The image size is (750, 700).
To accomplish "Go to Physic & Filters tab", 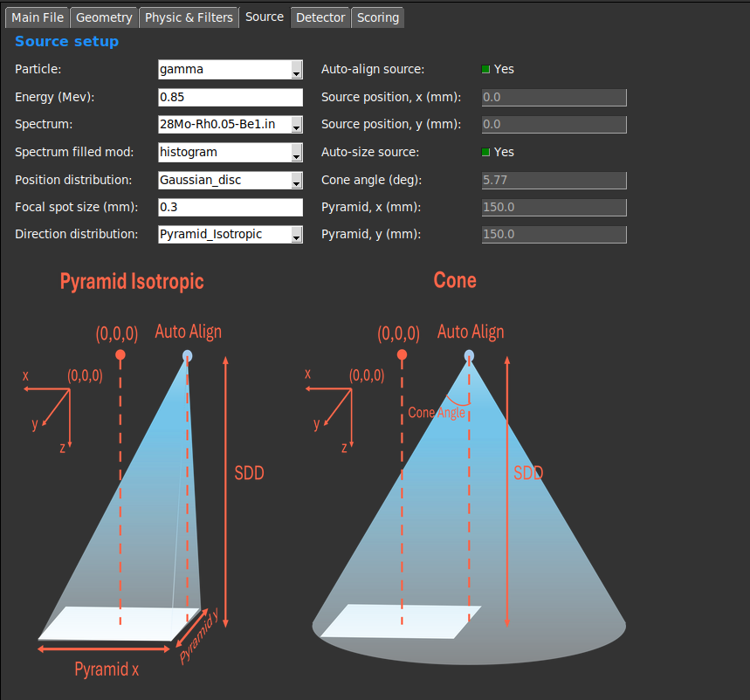I will coord(189,17).
